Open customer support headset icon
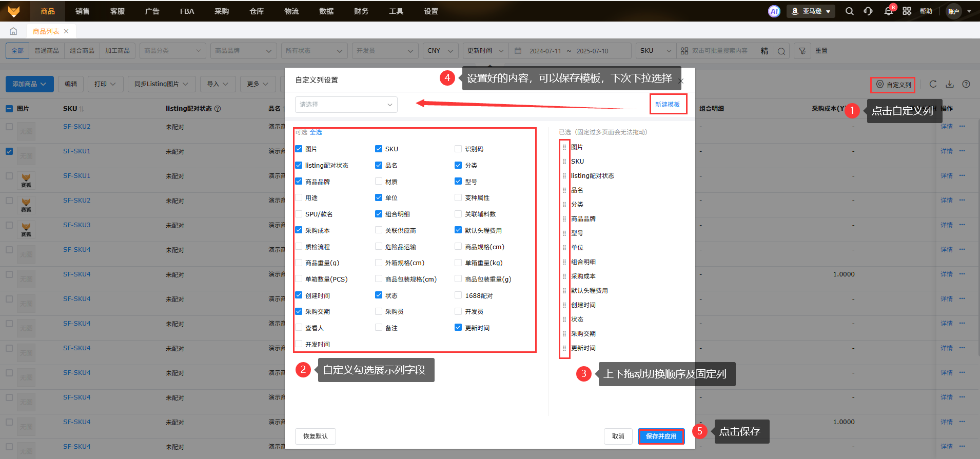980x459 pixels. point(868,11)
